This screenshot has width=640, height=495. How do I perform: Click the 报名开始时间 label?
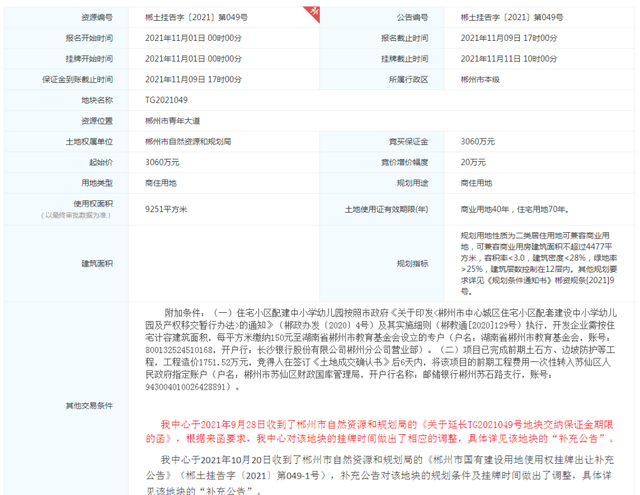(89, 38)
